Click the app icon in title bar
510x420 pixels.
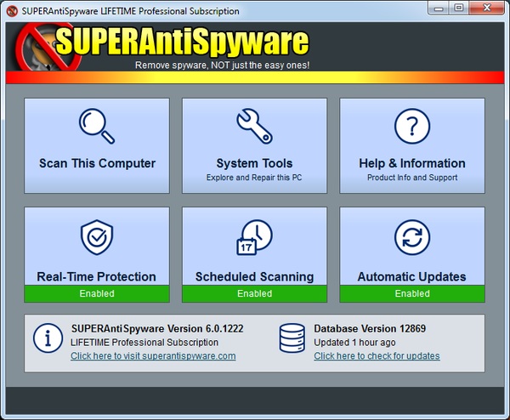click(x=13, y=10)
